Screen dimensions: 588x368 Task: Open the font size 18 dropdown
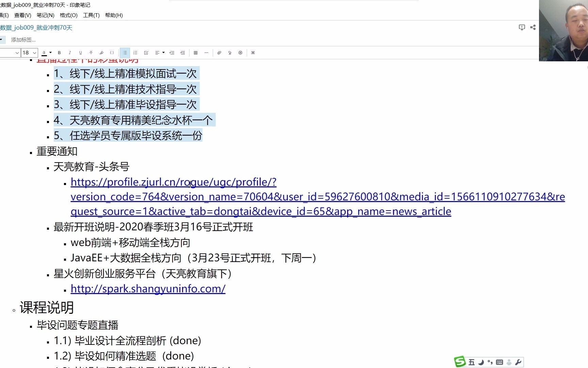[x=29, y=53]
